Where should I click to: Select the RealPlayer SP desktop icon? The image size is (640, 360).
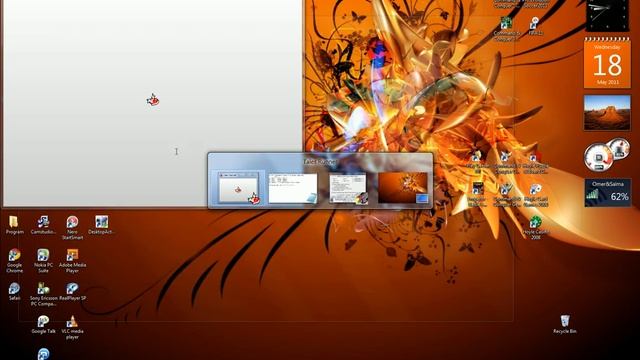point(72,291)
